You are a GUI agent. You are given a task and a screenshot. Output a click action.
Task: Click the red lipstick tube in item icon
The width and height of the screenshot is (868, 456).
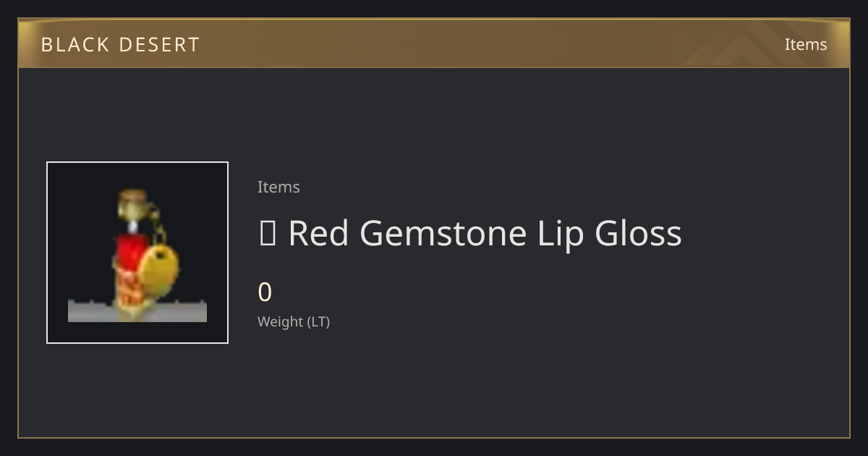click(129, 251)
